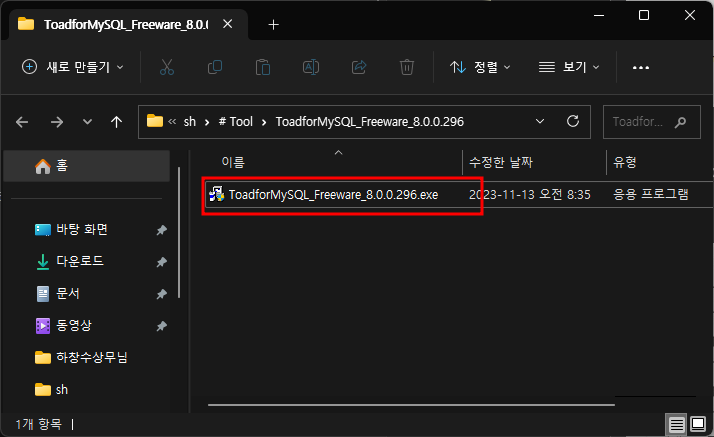This screenshot has height=437, width=714.
Task: Click pin icon next to 다운로드
Action: (x=161, y=262)
